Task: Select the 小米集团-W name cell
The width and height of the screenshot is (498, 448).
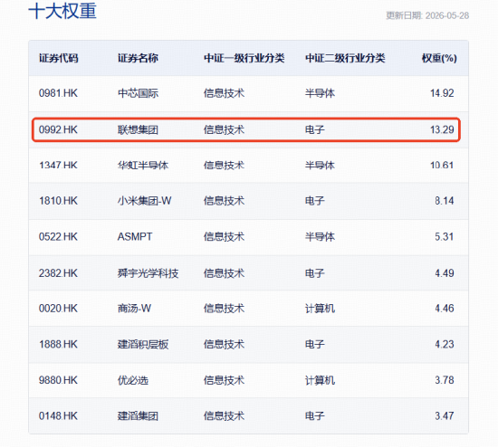Action: pyautogui.click(x=145, y=201)
